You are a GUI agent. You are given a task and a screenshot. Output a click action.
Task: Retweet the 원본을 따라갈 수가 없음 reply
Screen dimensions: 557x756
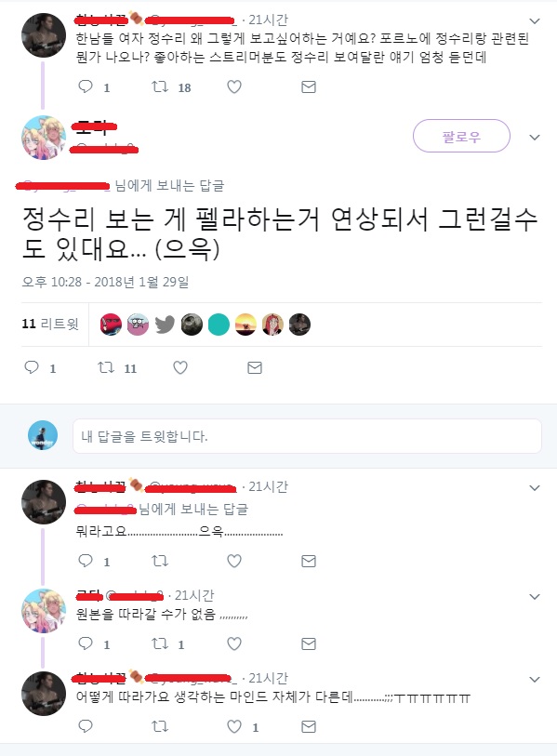[160, 643]
